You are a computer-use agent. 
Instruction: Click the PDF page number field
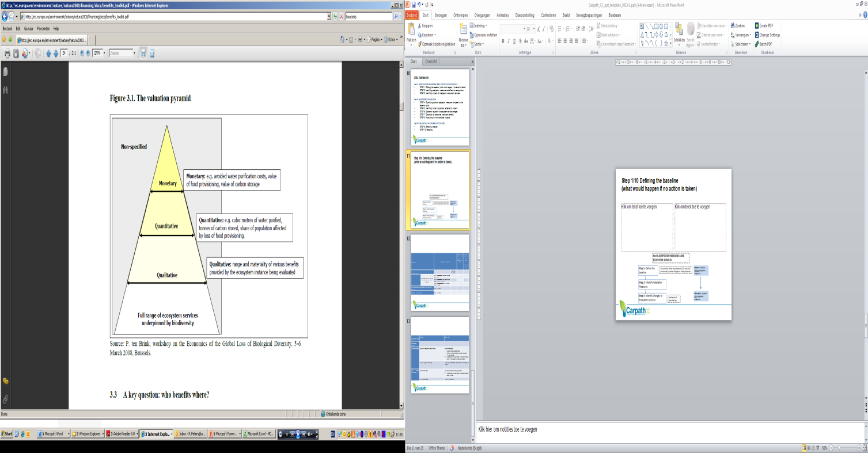pos(64,53)
